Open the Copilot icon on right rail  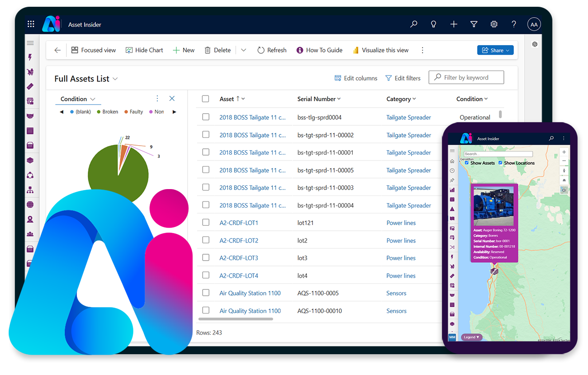(x=535, y=44)
